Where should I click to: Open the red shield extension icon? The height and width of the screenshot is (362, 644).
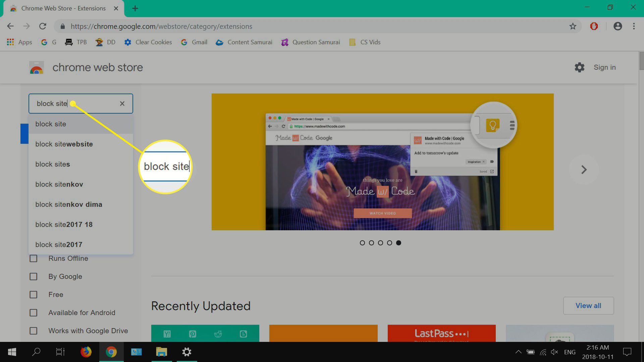[594, 26]
